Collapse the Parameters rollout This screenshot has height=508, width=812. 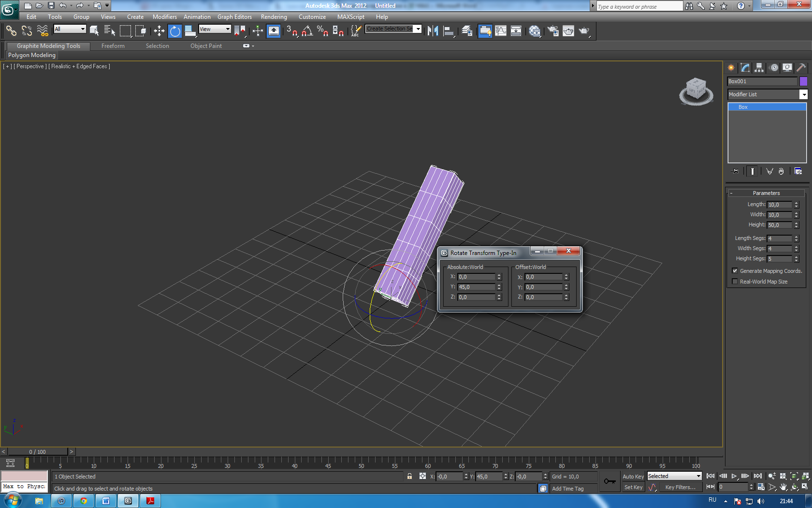[766, 193]
